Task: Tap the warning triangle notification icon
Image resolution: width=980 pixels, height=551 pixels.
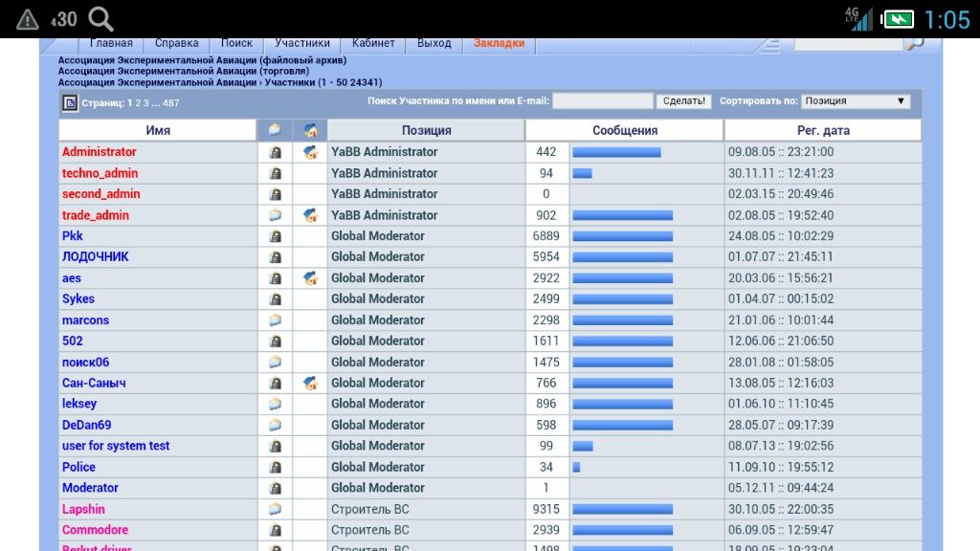Action: 28,18
